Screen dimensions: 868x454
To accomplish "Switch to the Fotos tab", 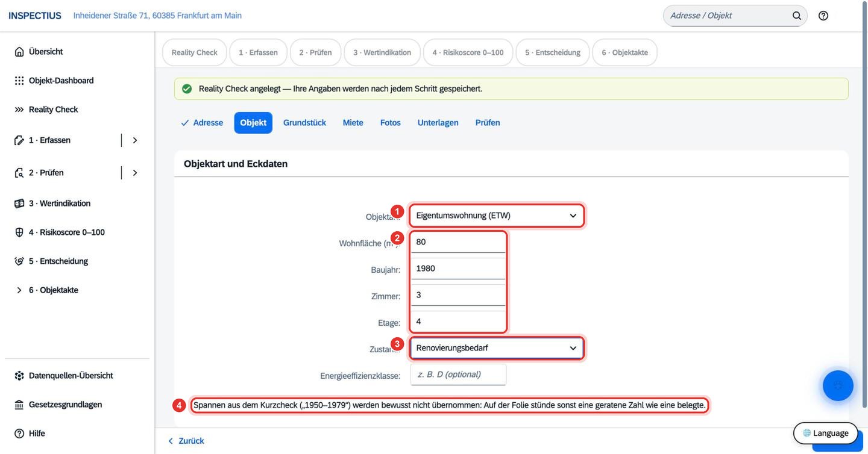I will point(391,123).
